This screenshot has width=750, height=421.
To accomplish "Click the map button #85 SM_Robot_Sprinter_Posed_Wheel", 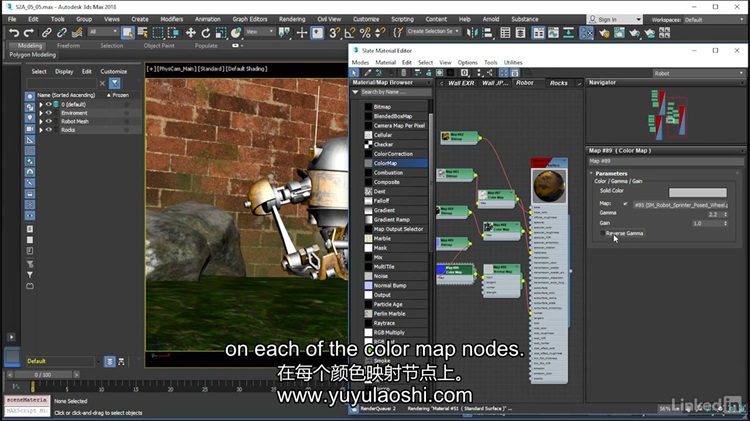I will pos(680,205).
